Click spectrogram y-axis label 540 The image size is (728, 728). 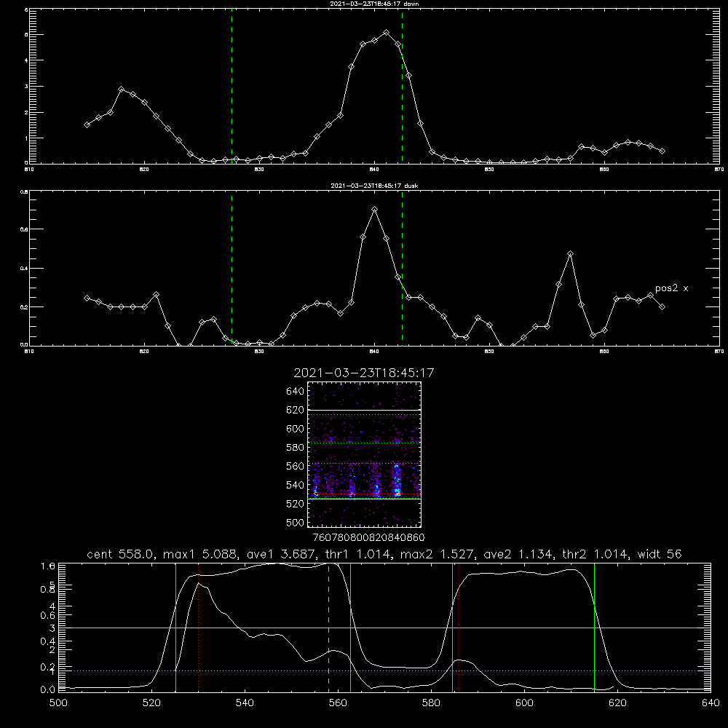point(296,485)
